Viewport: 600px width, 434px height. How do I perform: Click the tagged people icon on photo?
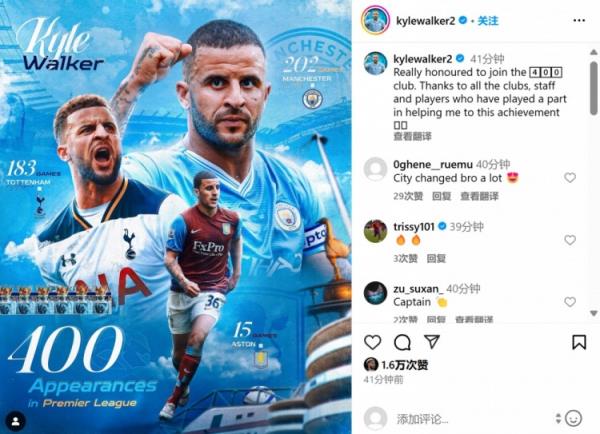point(16,421)
